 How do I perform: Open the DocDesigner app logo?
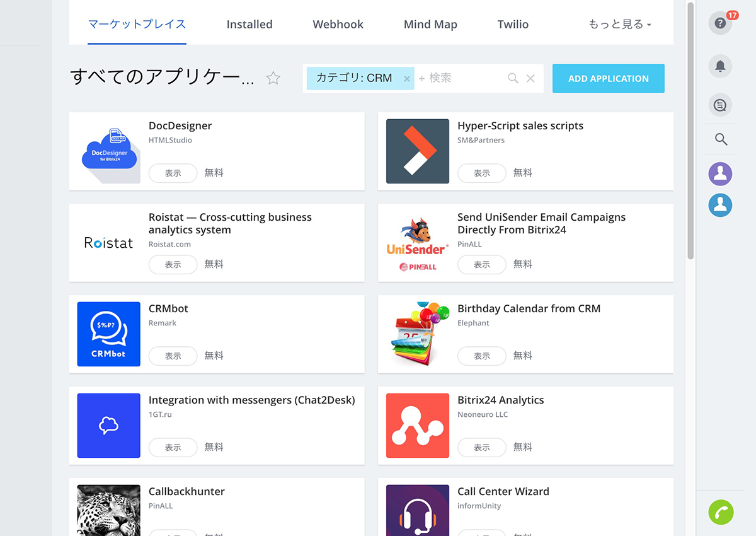point(109,151)
